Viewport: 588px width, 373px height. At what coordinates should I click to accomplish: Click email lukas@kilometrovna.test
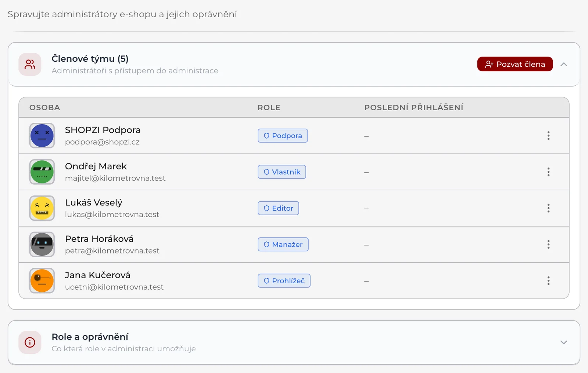(x=112, y=215)
